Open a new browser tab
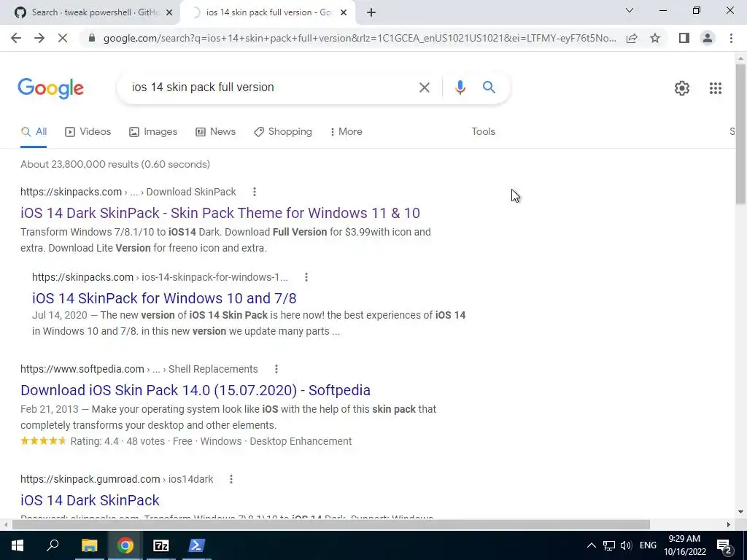This screenshot has height=560, width=747. coord(371,13)
